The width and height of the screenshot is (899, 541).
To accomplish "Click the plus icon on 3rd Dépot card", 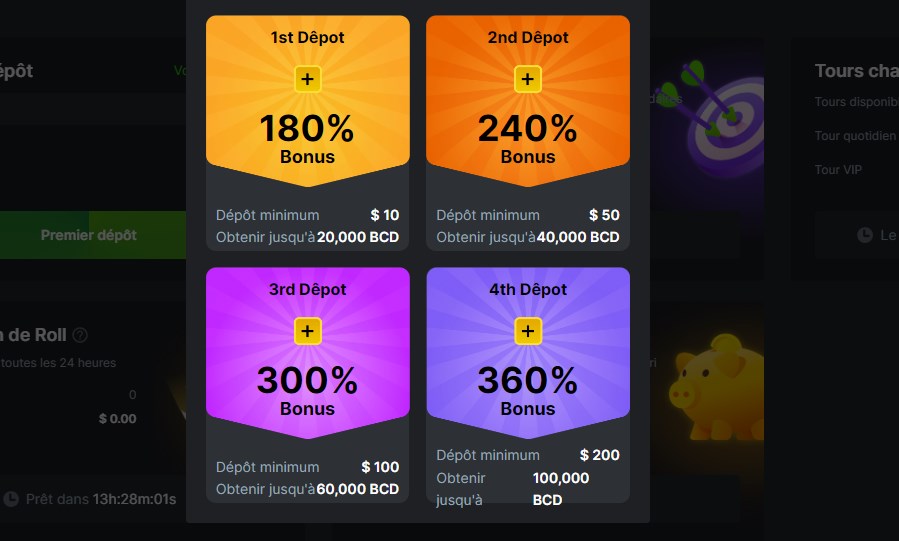I will point(307,331).
